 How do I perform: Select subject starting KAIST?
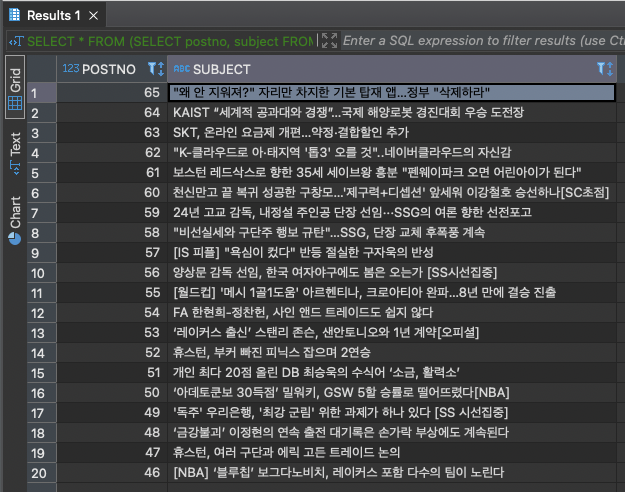[392, 112]
